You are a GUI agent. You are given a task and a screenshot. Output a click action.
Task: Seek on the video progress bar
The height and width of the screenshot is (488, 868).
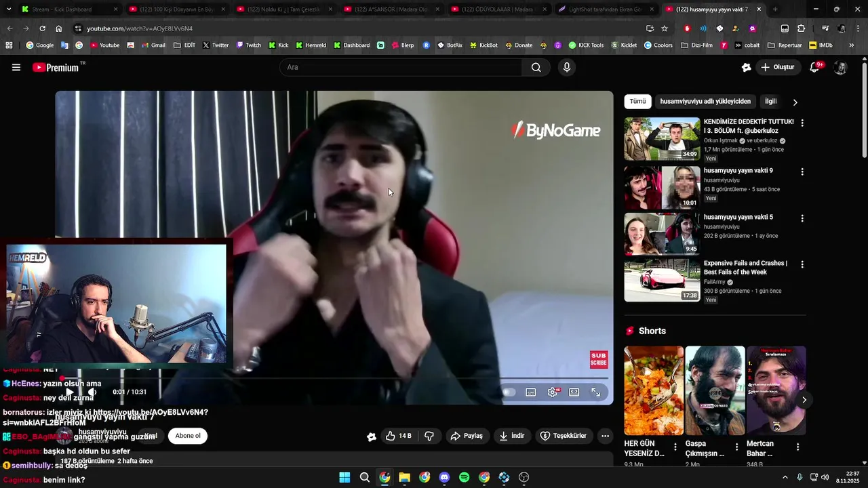pyautogui.click(x=334, y=378)
